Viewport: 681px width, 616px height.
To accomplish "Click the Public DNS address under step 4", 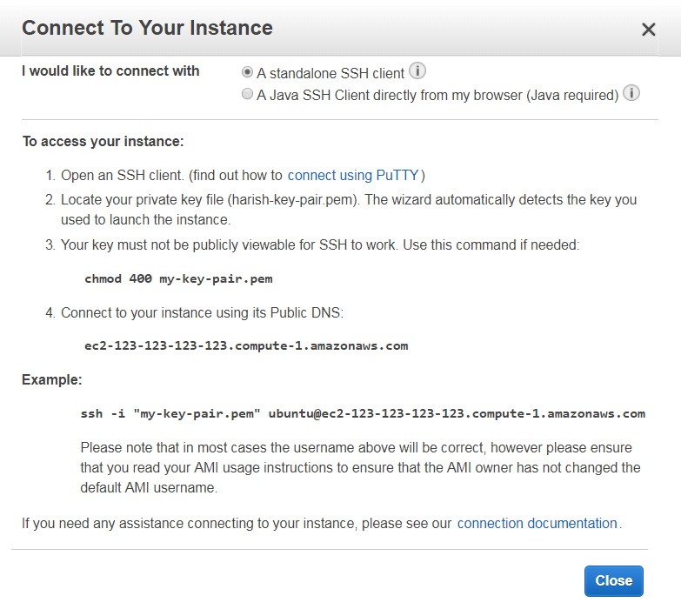I will click(246, 345).
